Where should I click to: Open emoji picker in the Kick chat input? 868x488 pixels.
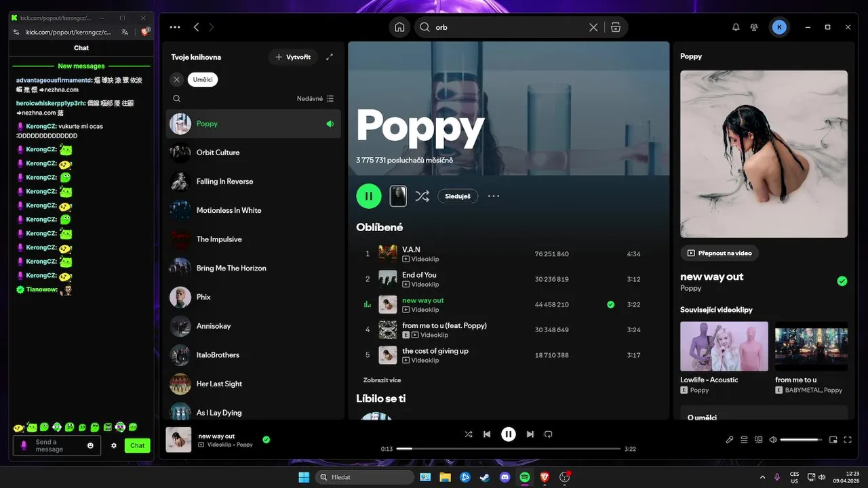tap(91, 445)
